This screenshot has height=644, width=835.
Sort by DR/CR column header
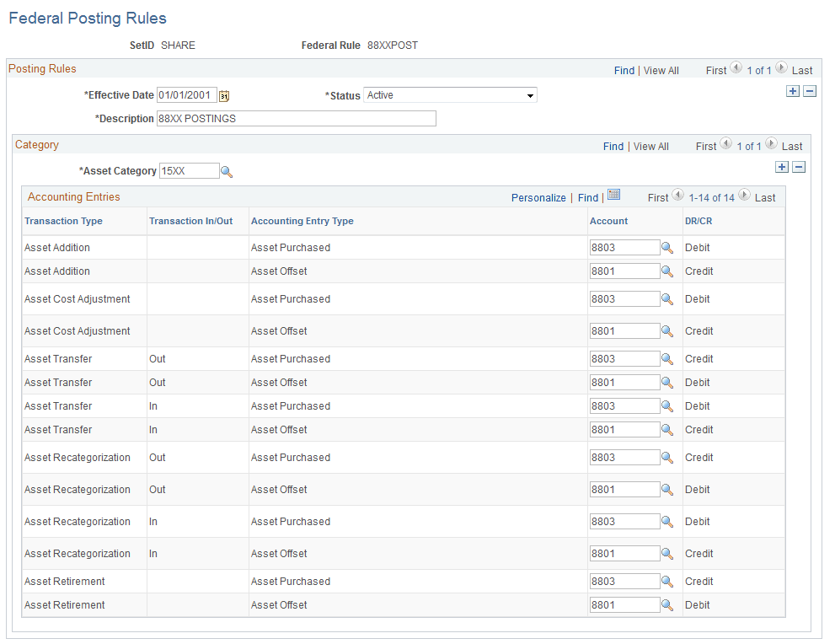699,221
